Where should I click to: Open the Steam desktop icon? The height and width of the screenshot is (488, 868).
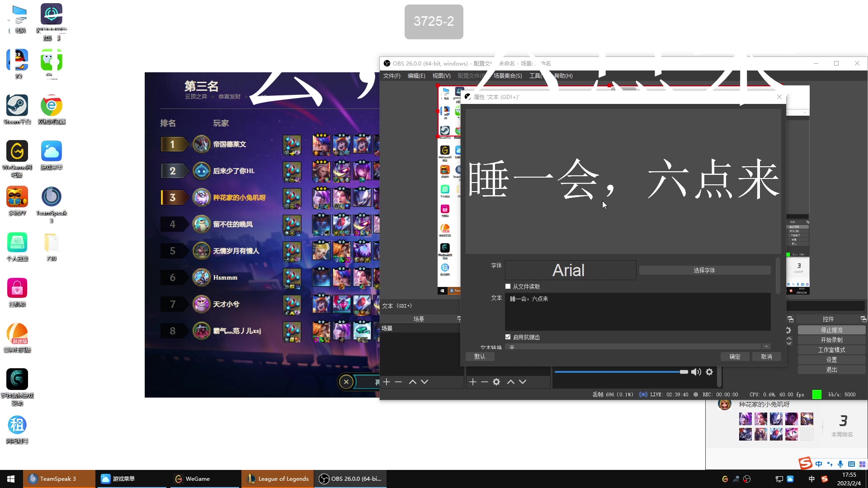(17, 109)
